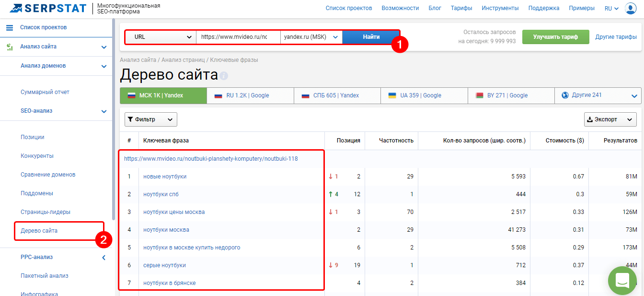Click frequency link 1 in ноутбуки спб row

412,194
